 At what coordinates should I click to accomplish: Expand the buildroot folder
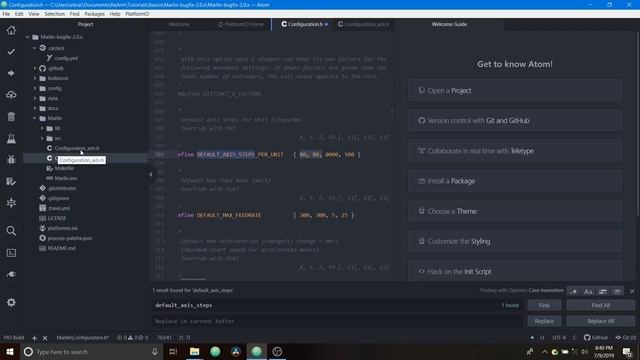pyautogui.click(x=35, y=78)
